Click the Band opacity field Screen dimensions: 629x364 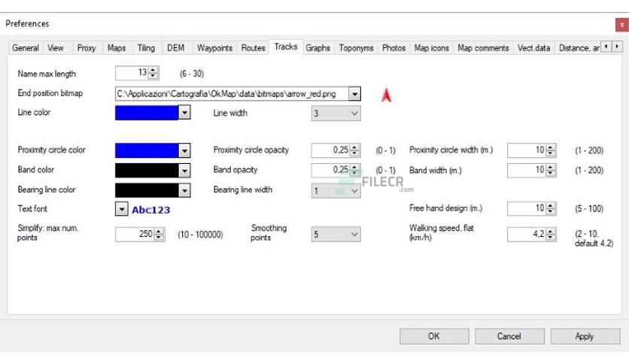click(x=330, y=170)
